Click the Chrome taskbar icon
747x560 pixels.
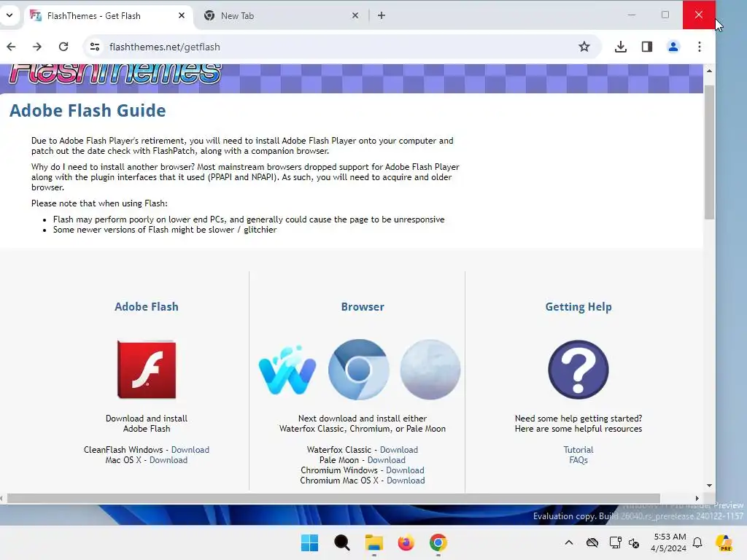tap(438, 542)
